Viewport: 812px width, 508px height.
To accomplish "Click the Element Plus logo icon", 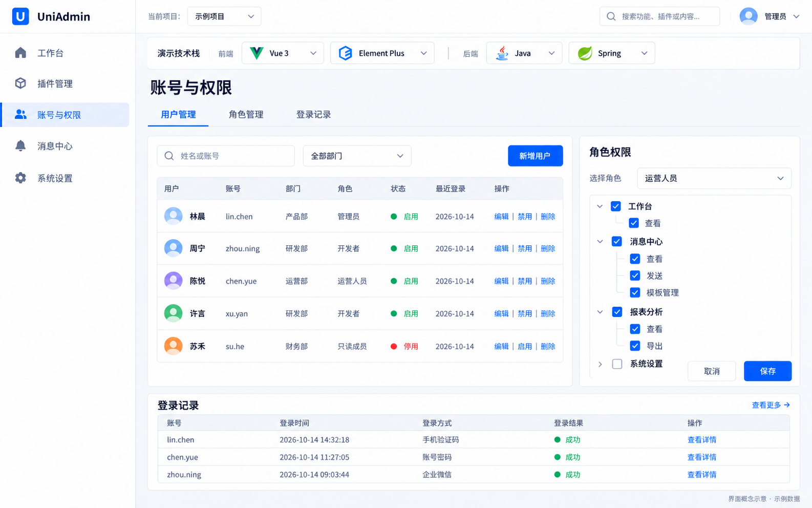I will coord(346,53).
